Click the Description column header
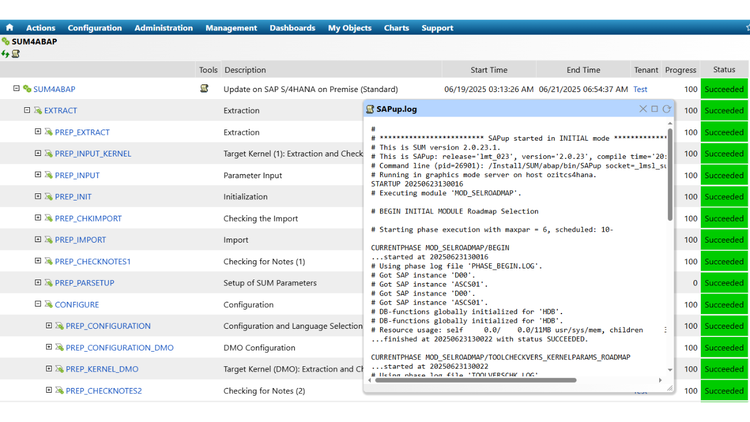This screenshot has width=750, height=422. pyautogui.click(x=245, y=70)
